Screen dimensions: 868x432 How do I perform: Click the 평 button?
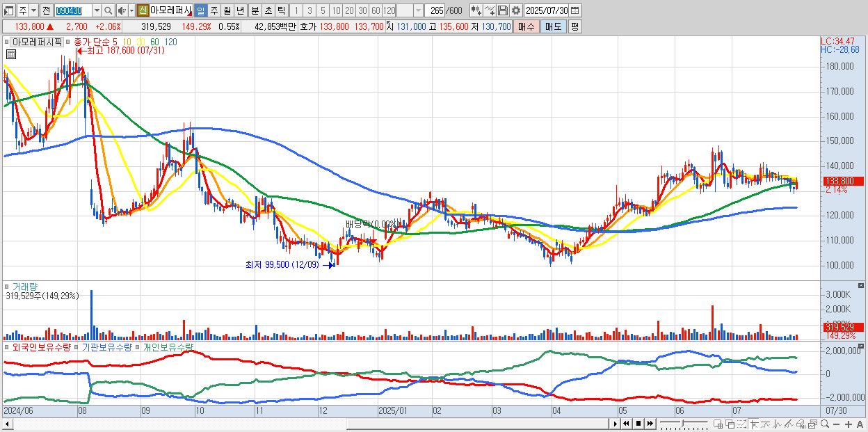574,26
